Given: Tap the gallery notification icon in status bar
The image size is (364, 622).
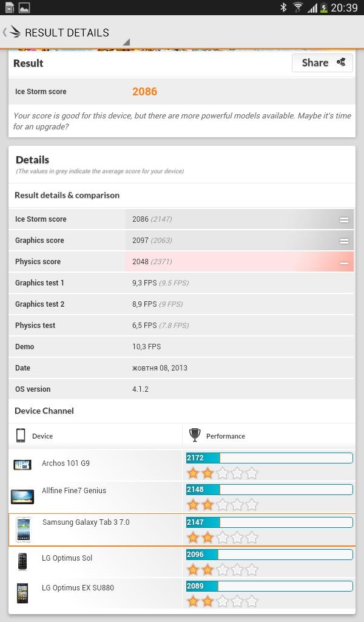Looking at the screenshot, I should click(24, 7).
